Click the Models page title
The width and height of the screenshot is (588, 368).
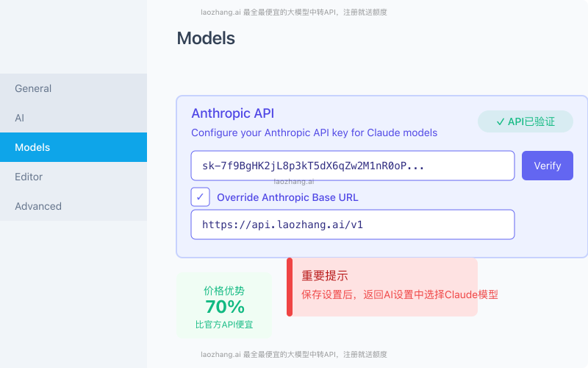click(x=206, y=38)
